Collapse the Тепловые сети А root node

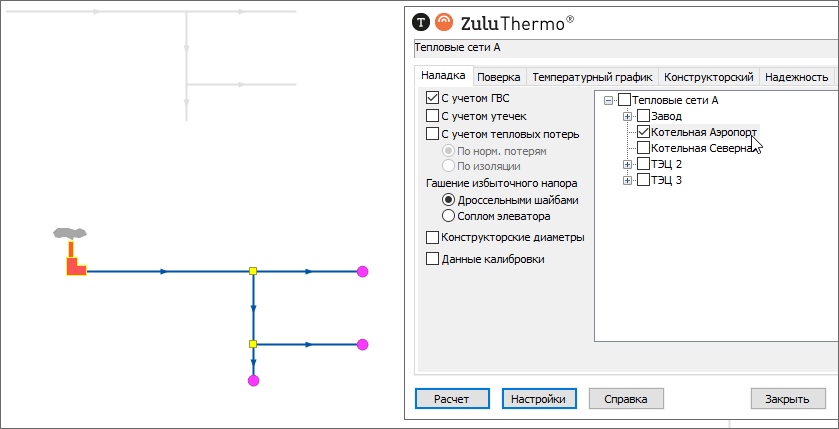pyautogui.click(x=609, y=100)
